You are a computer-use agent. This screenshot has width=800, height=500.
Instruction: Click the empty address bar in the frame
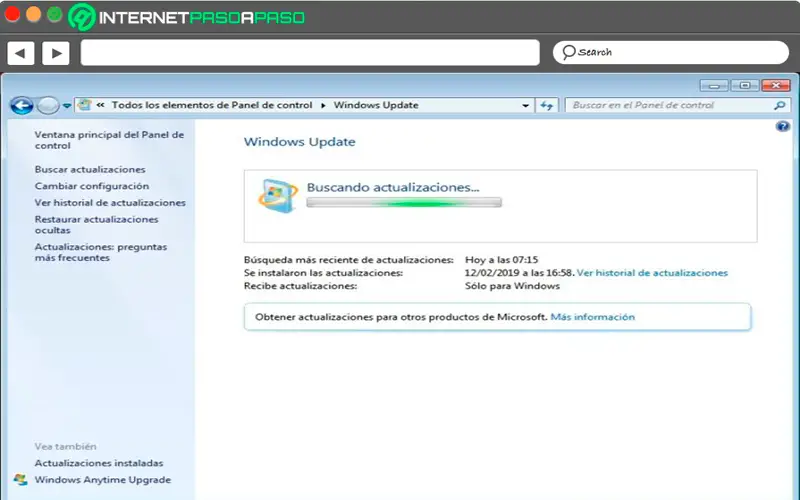click(x=310, y=53)
